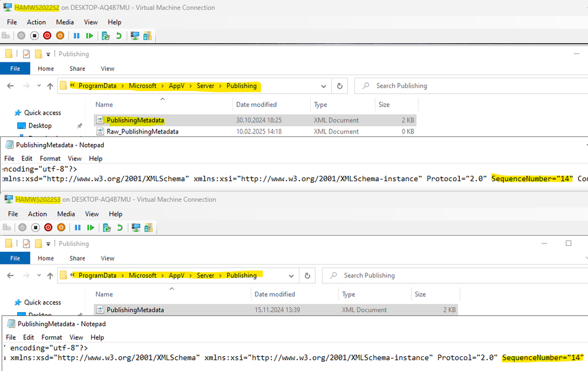Viewport: 588px width, 371px height.
Task: Pause the HAMWS2022S3 virtual machine
Action: 78,228
